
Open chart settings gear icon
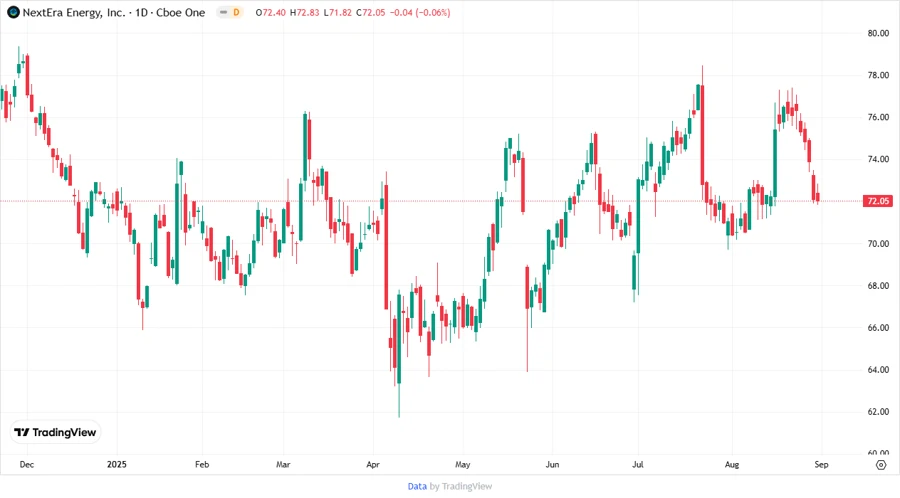tap(881, 465)
